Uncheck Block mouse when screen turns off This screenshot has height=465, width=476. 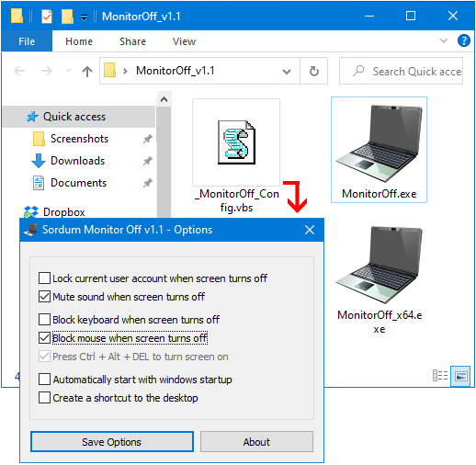[x=45, y=338]
